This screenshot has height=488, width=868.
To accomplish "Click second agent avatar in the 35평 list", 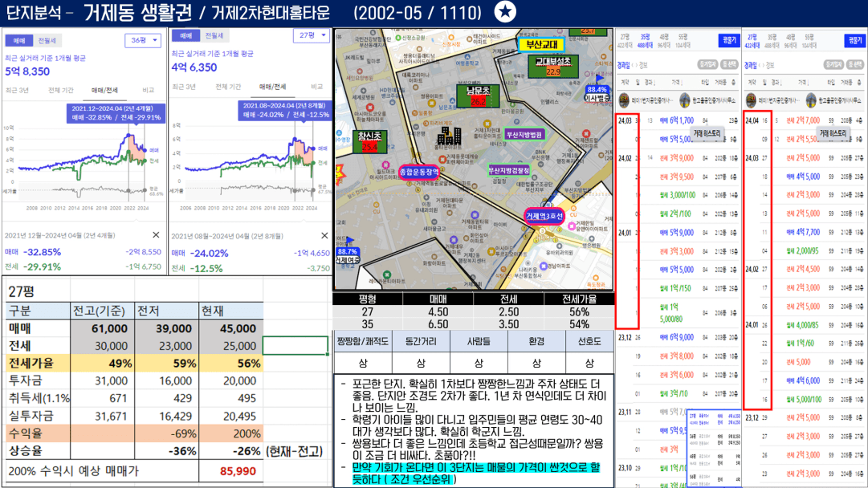I will click(685, 100).
